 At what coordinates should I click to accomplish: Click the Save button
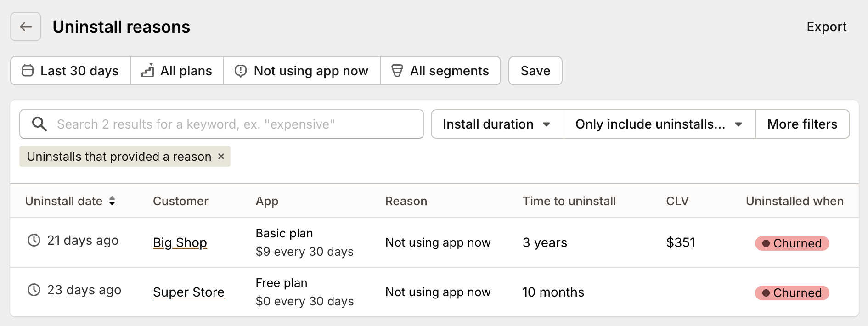pos(535,71)
